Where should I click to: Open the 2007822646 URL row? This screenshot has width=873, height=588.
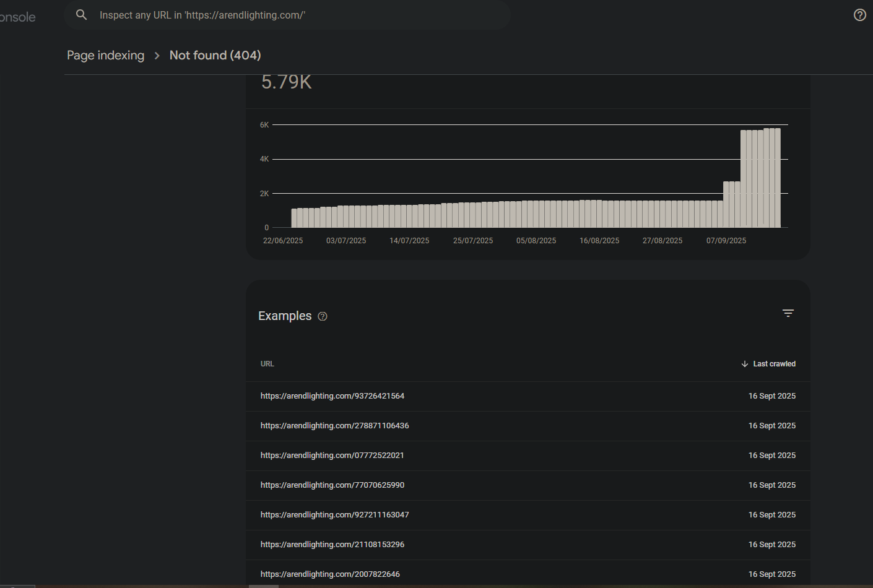pos(330,574)
